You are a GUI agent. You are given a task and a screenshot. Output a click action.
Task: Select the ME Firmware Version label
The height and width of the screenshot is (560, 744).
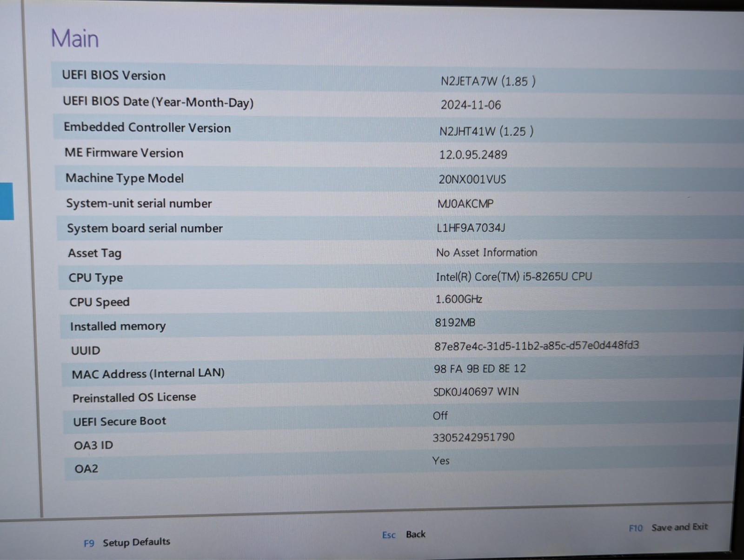(124, 153)
